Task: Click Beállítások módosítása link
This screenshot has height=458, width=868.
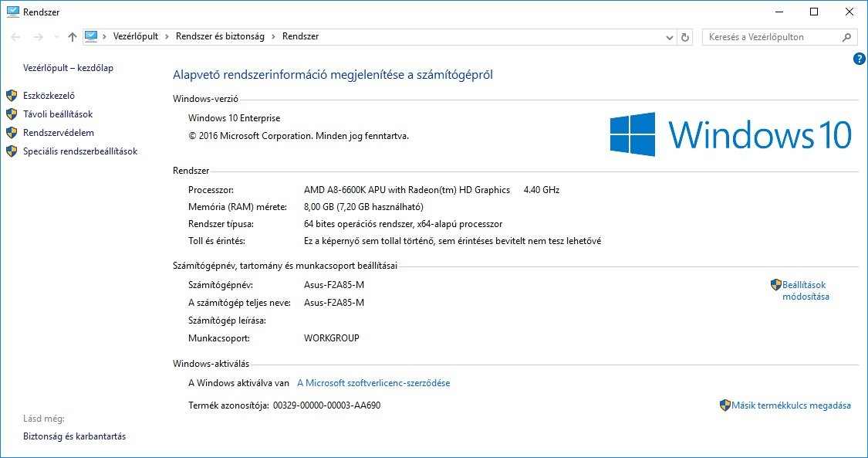Action: tap(806, 290)
